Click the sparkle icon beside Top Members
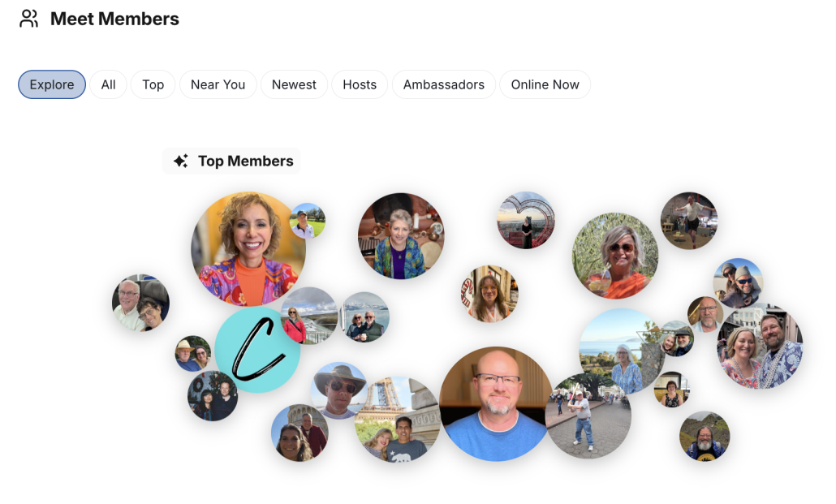836x504 pixels. click(x=181, y=161)
